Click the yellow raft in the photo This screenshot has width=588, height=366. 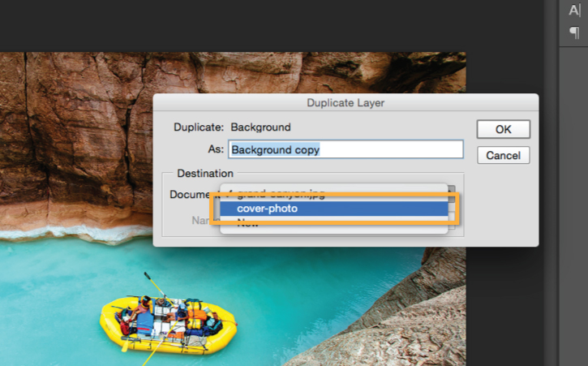pos(168,325)
